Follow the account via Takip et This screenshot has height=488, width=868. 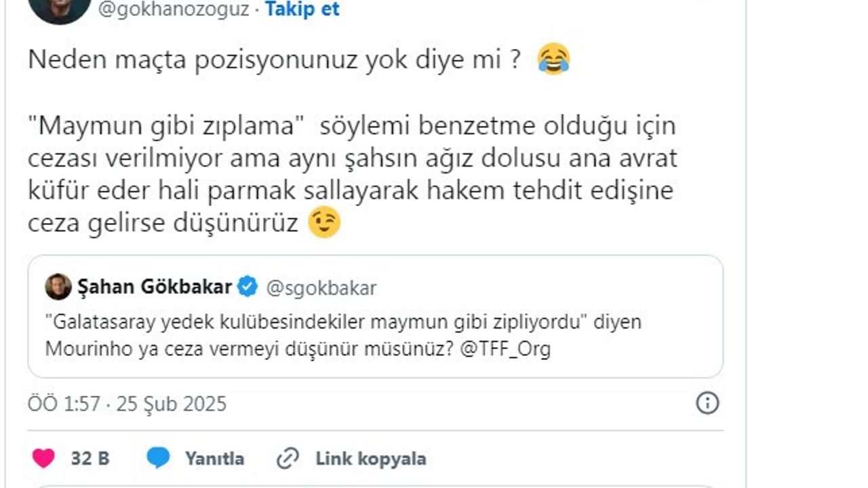(302, 9)
